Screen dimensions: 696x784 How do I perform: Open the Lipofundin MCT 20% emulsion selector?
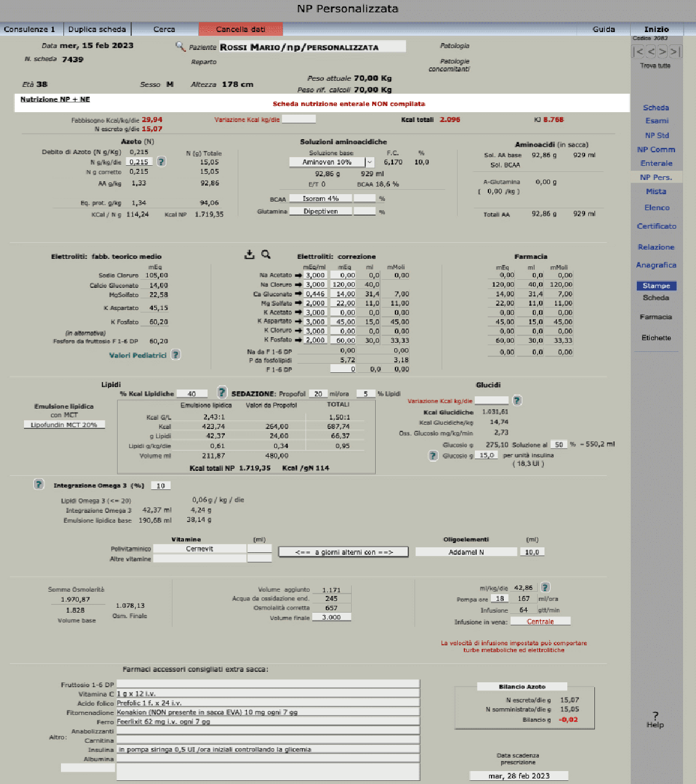click(64, 425)
